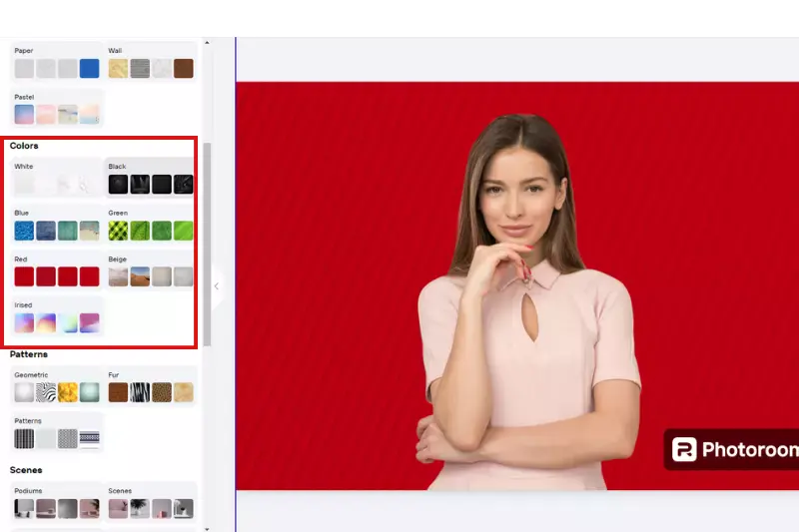Apply the vertical striped Patterns thumbnail
799x532 pixels.
coord(24,439)
